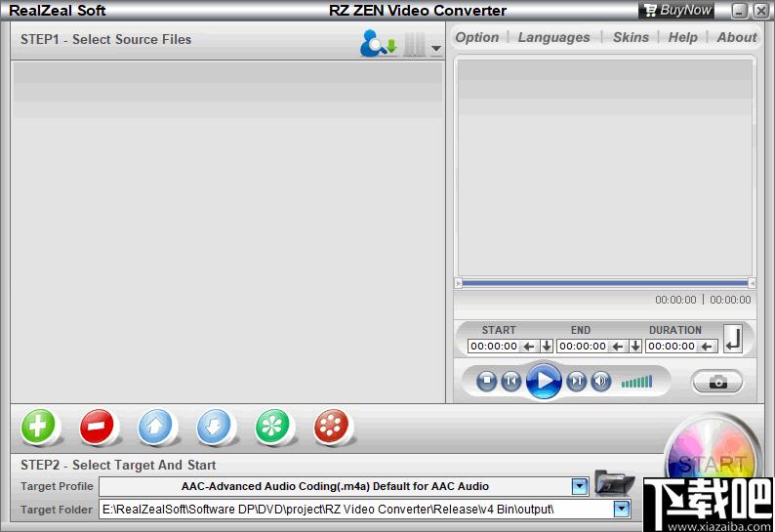Browse output folder with folder icon
The width and height of the screenshot is (775, 532).
click(614, 483)
